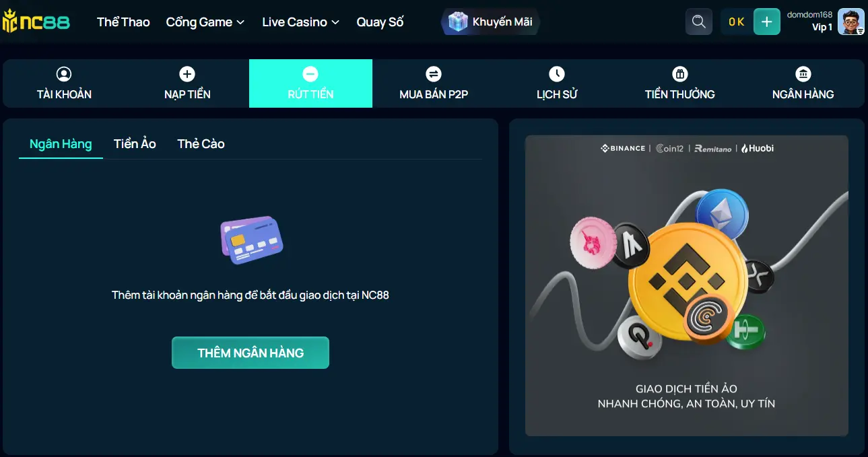Screen dimensions: 868x457
Task: Switch to the NẠP TIỀN tab
Action: 187,83
